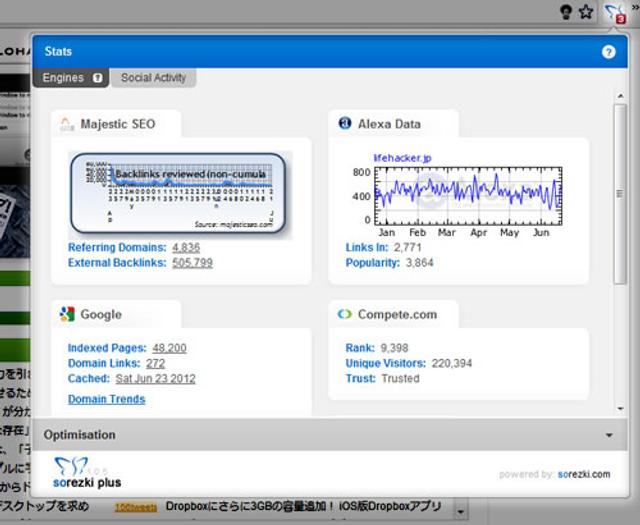Open the lifehacker.jp link above Alexa graph
This screenshot has width=640, height=525.
(402, 158)
